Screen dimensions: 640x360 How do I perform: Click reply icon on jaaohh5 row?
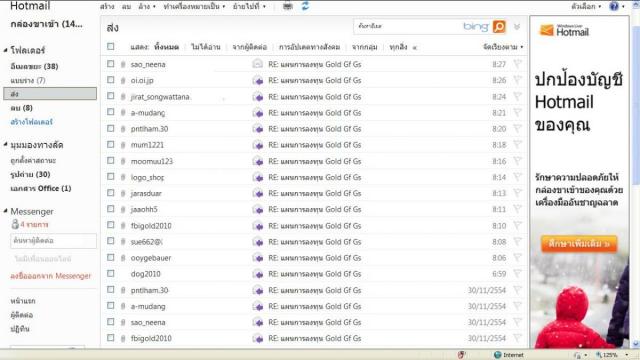point(258,209)
